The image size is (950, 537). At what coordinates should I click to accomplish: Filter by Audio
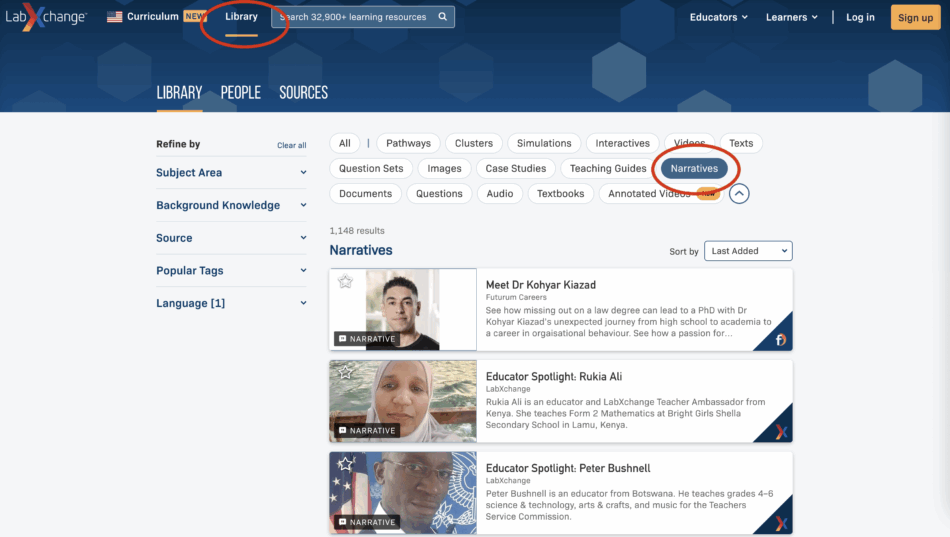500,194
